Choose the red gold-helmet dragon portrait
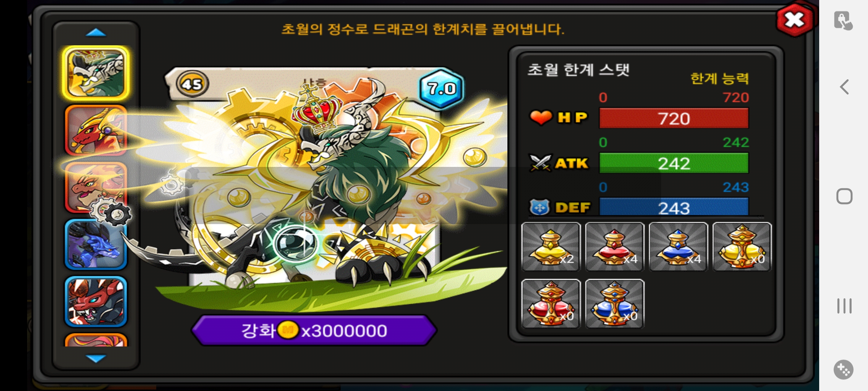The width and height of the screenshot is (868, 391). click(x=96, y=130)
